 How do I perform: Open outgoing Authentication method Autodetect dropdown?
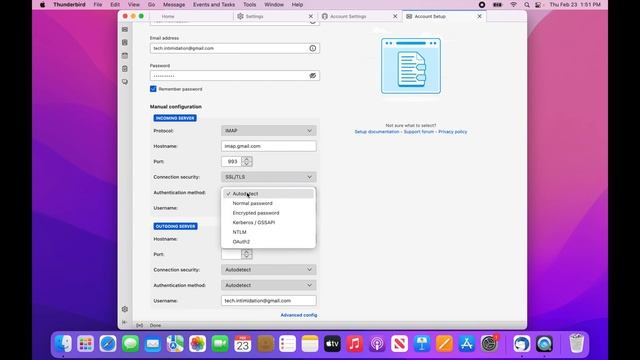(269, 285)
